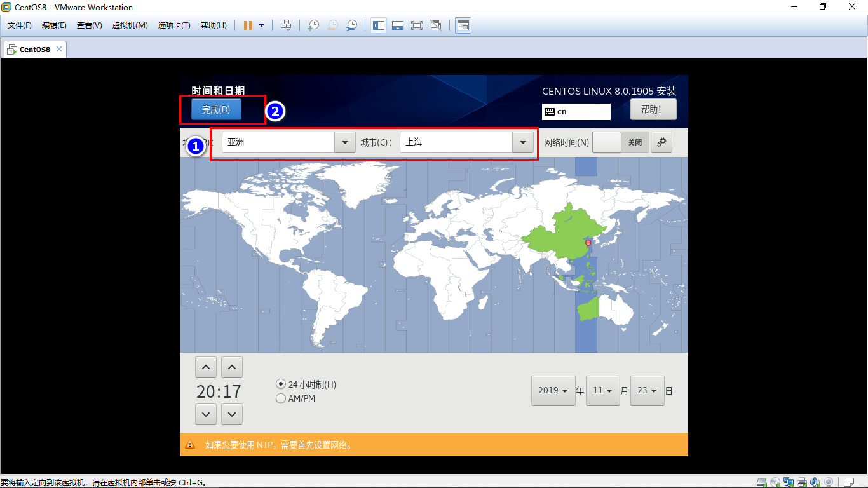The height and width of the screenshot is (488, 868).
Task: Click the CD/DVD drive status icon
Action: [x=775, y=482]
